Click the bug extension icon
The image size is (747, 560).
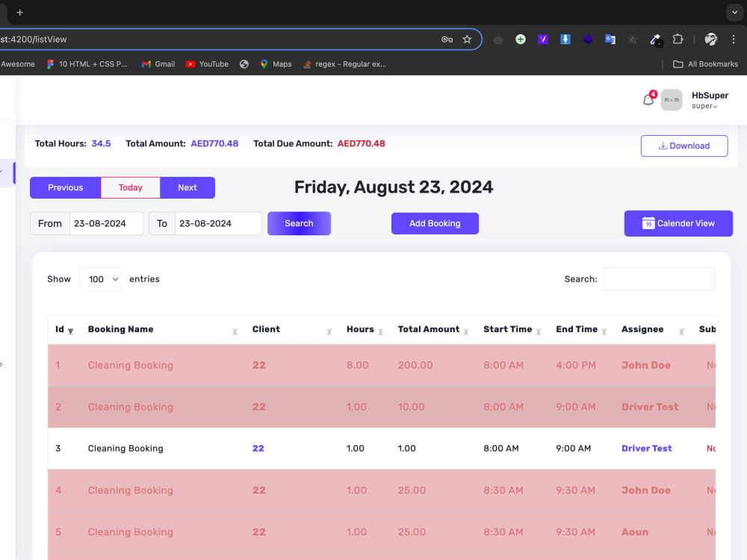(x=632, y=39)
